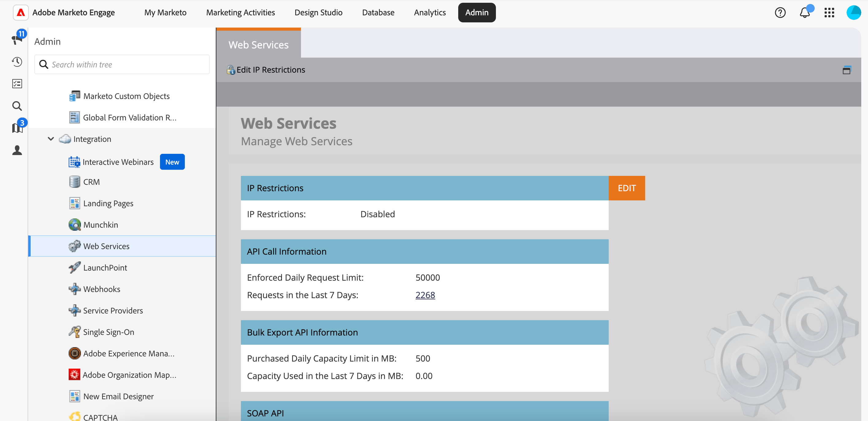Screen dimensions: 868x421
Task: Click the Marketo Custom Objects icon
Action: click(x=74, y=96)
